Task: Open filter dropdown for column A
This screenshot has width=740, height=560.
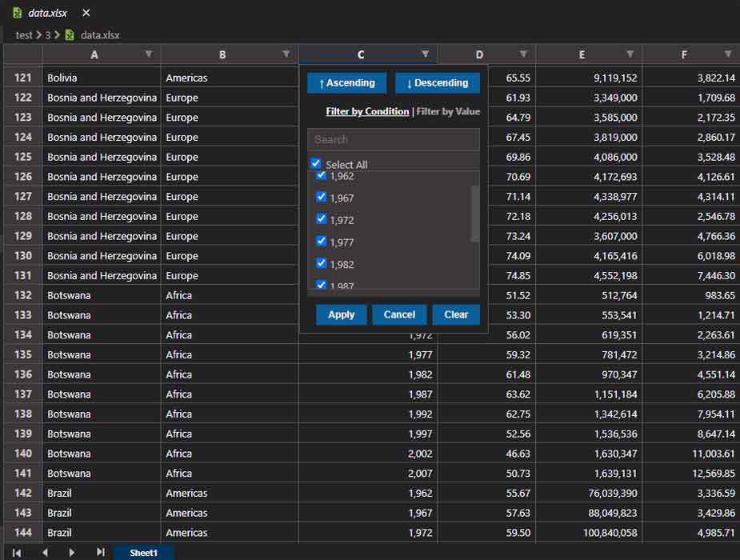Action: pyautogui.click(x=149, y=54)
